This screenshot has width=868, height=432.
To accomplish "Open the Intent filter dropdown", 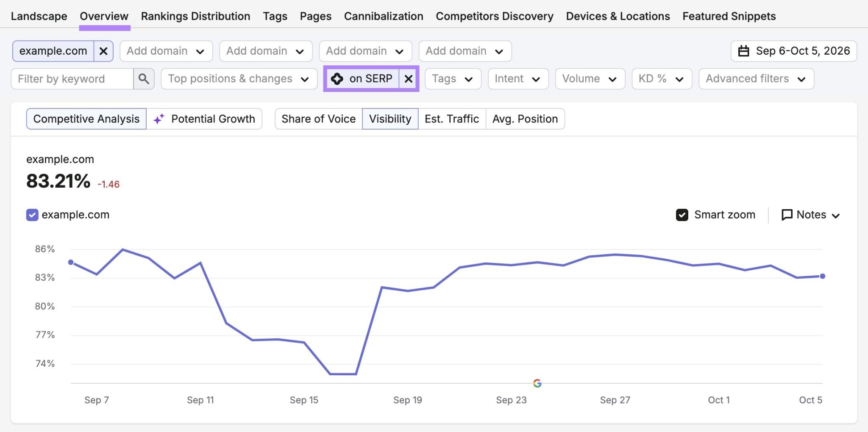I will click(x=518, y=79).
